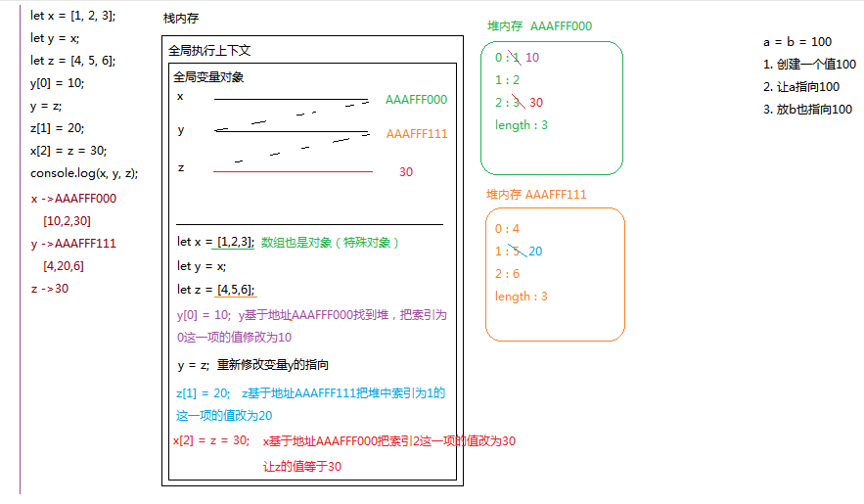Screen dimensions: 864x504
Task: Click the underlined '[4,5,6];' in the stack box
Action: point(236,290)
